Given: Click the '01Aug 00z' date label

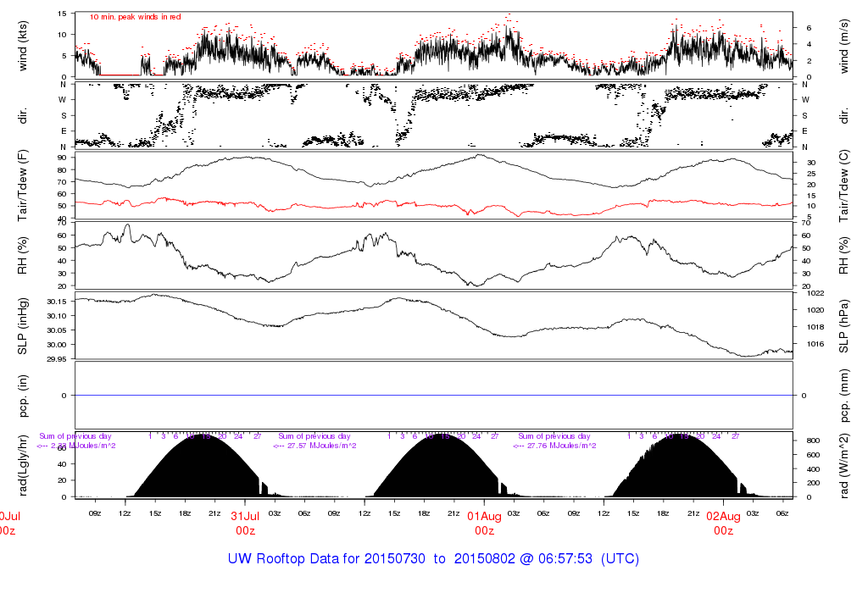Looking at the screenshot, I should [x=484, y=524].
